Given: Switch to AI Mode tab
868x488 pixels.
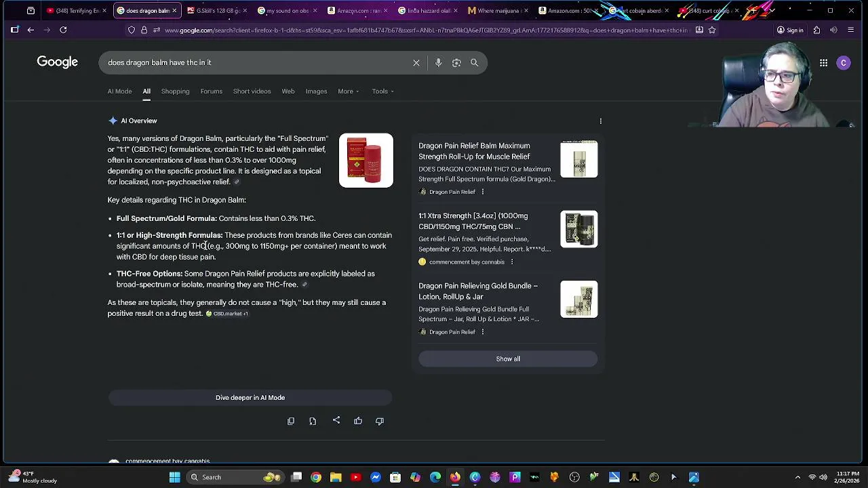Looking at the screenshot, I should tap(119, 91).
